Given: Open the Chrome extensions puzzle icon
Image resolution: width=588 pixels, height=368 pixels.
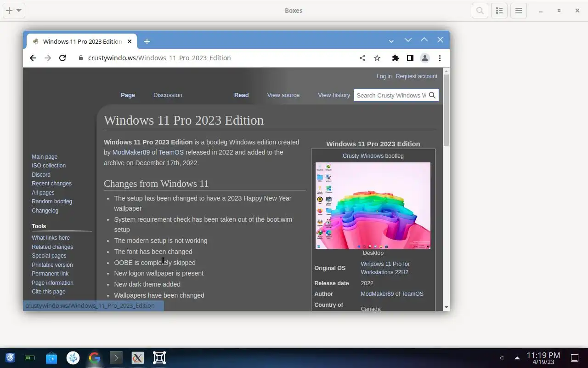Looking at the screenshot, I should click(x=395, y=58).
